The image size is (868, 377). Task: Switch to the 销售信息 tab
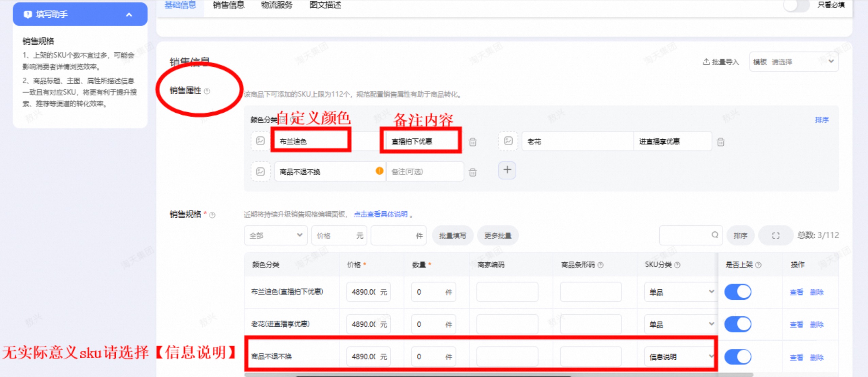(228, 5)
